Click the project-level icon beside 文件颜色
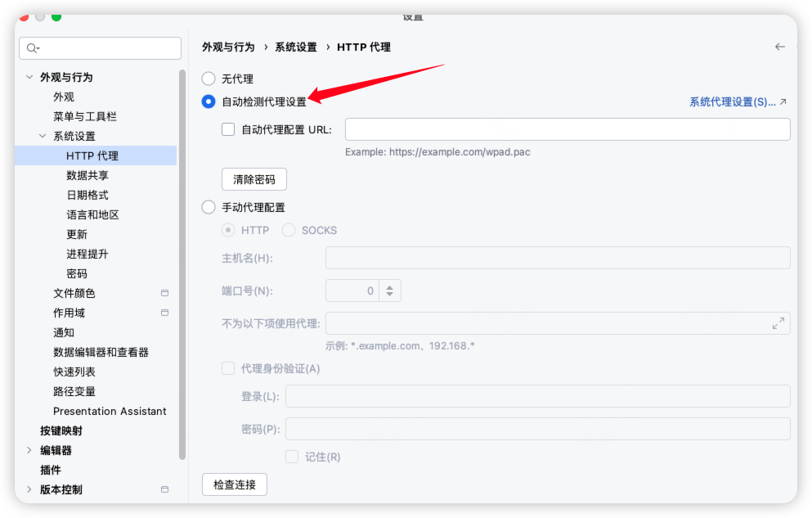This screenshot has width=812, height=518. (x=164, y=293)
